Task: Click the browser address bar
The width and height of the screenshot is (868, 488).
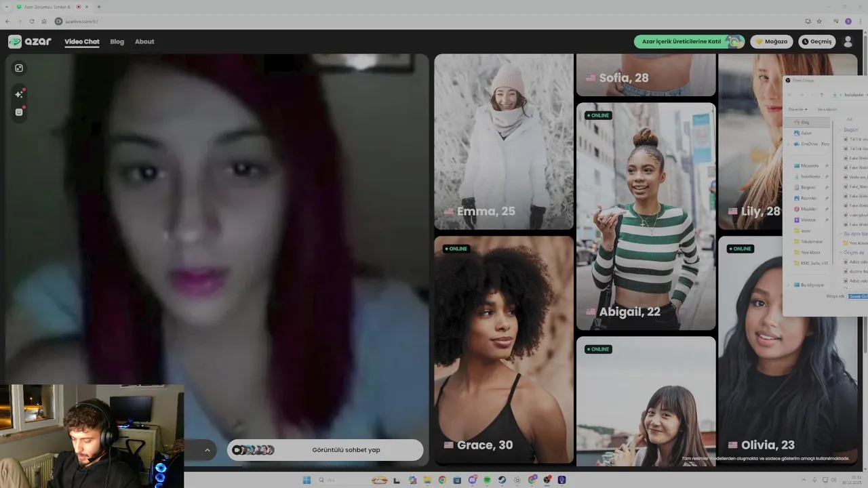Action: tap(427, 21)
